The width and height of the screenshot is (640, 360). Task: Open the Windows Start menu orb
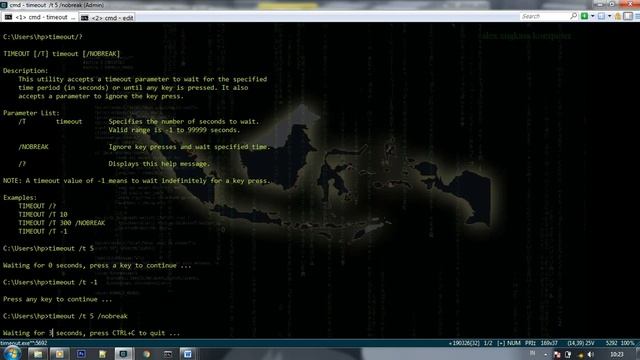[12, 353]
